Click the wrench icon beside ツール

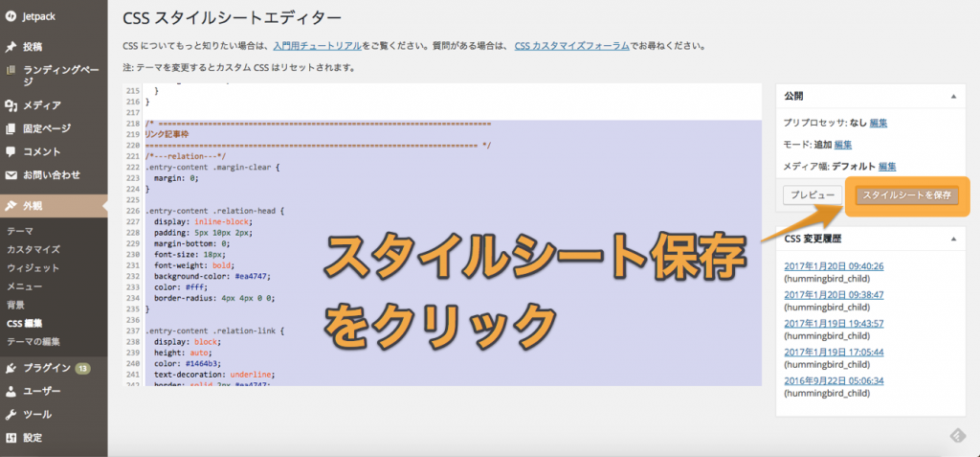(10, 415)
